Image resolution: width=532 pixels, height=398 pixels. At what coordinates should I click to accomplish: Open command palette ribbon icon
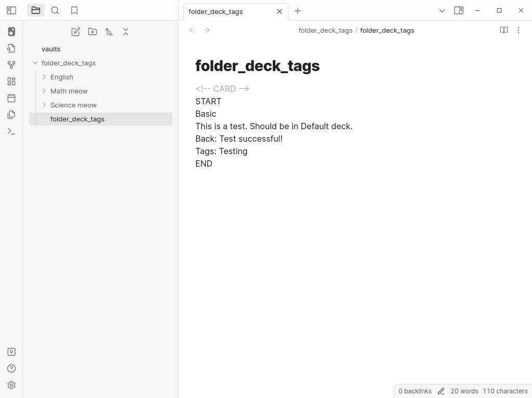[x=11, y=131]
